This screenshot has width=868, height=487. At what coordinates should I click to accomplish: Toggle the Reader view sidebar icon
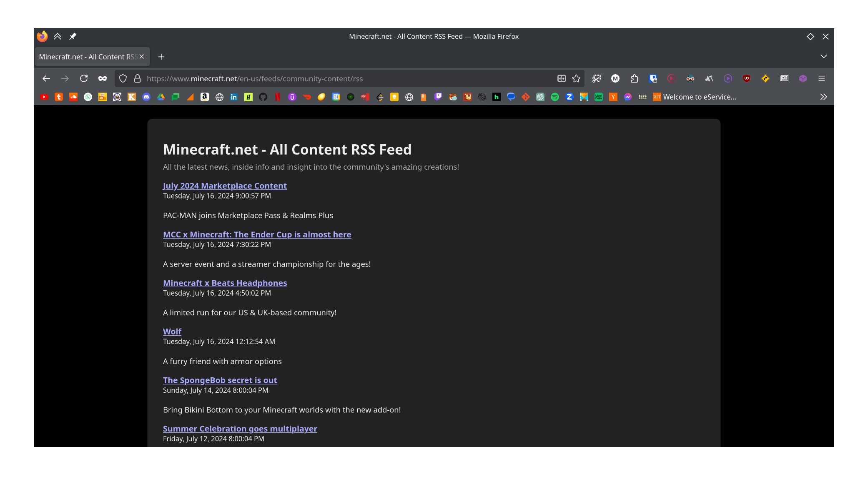coord(784,78)
